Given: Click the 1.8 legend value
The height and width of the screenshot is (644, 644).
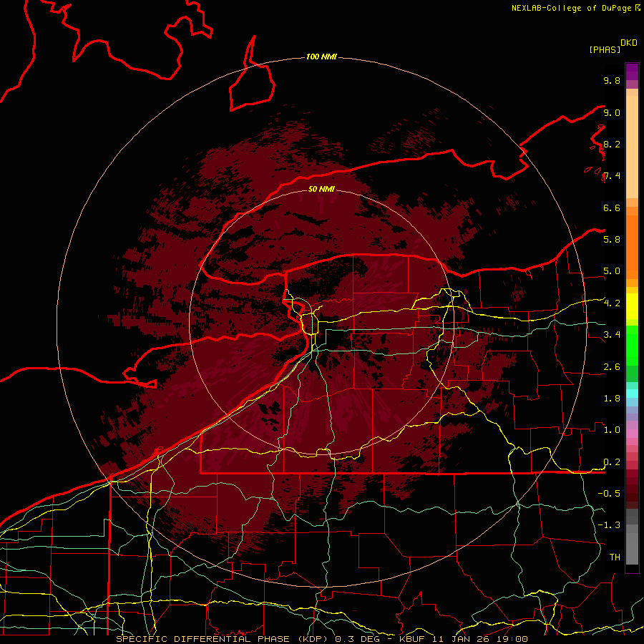Looking at the screenshot, I should click(x=612, y=399).
